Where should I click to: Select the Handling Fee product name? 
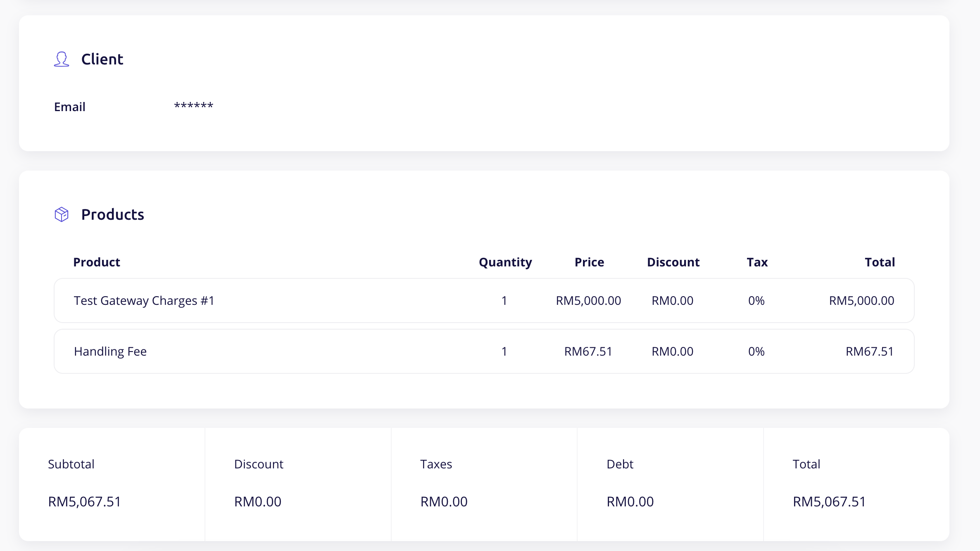click(x=110, y=351)
